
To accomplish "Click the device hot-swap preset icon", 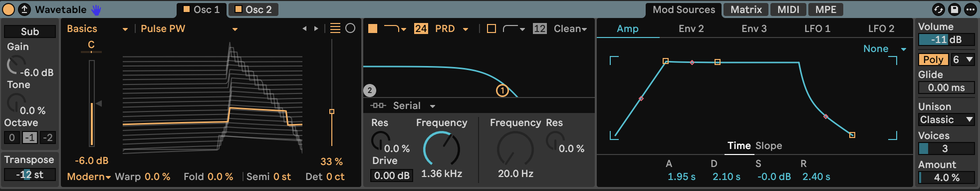I will [24, 9].
